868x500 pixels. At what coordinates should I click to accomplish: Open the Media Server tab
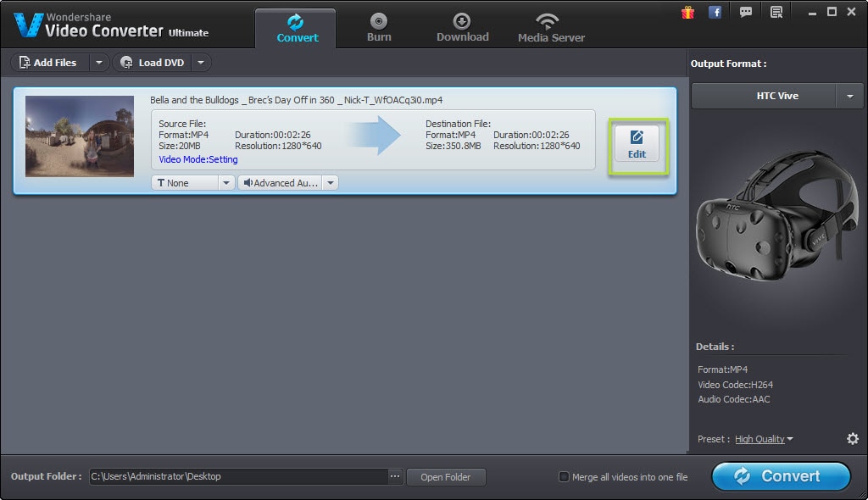(x=551, y=28)
